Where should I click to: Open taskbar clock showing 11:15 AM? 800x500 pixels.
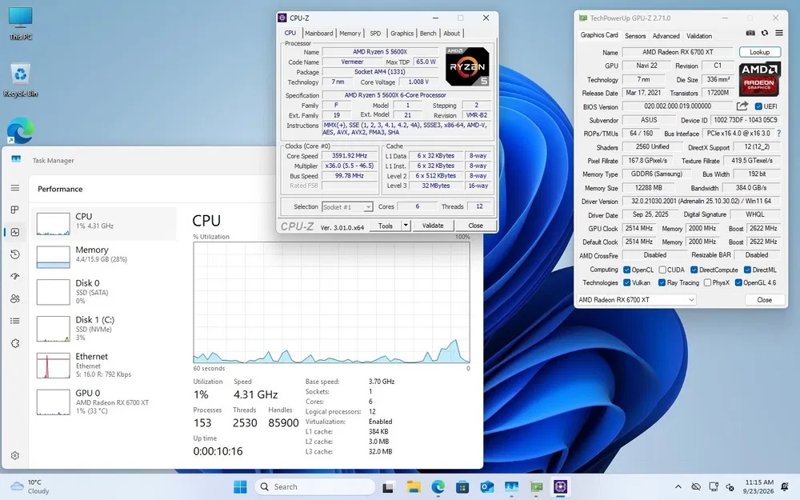tap(759, 487)
